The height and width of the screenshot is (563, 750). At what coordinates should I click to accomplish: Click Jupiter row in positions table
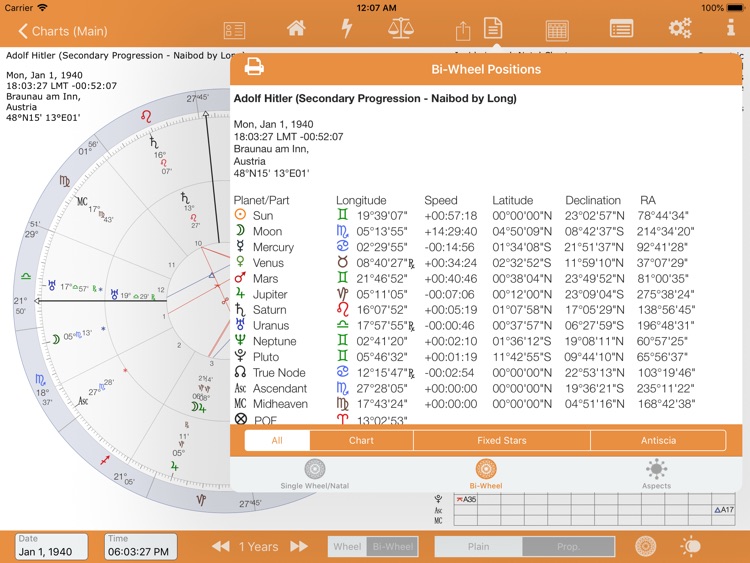(x=464, y=294)
